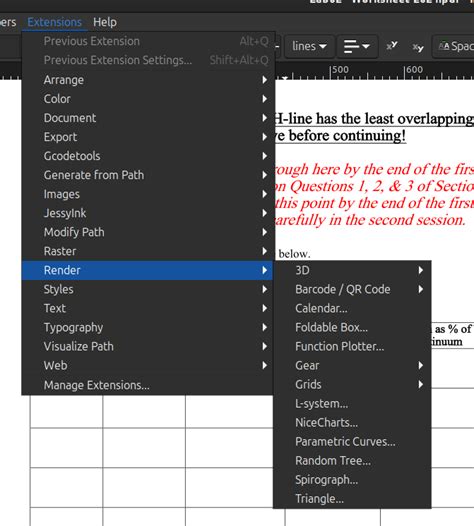Launch the Random Tree... extension
Screen dimensions: 474x526
[352, 461]
